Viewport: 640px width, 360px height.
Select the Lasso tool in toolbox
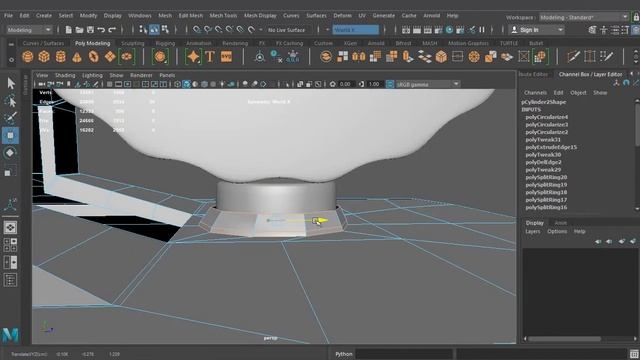(x=11, y=100)
